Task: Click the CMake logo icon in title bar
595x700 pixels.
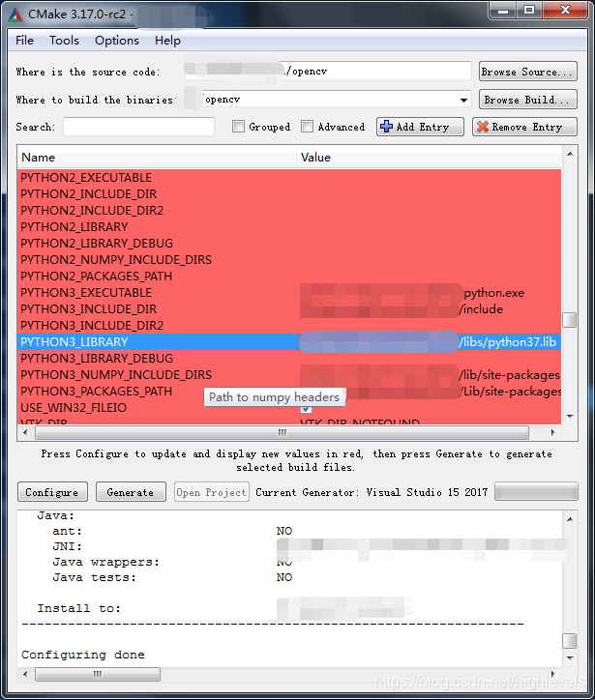Action: (15, 15)
